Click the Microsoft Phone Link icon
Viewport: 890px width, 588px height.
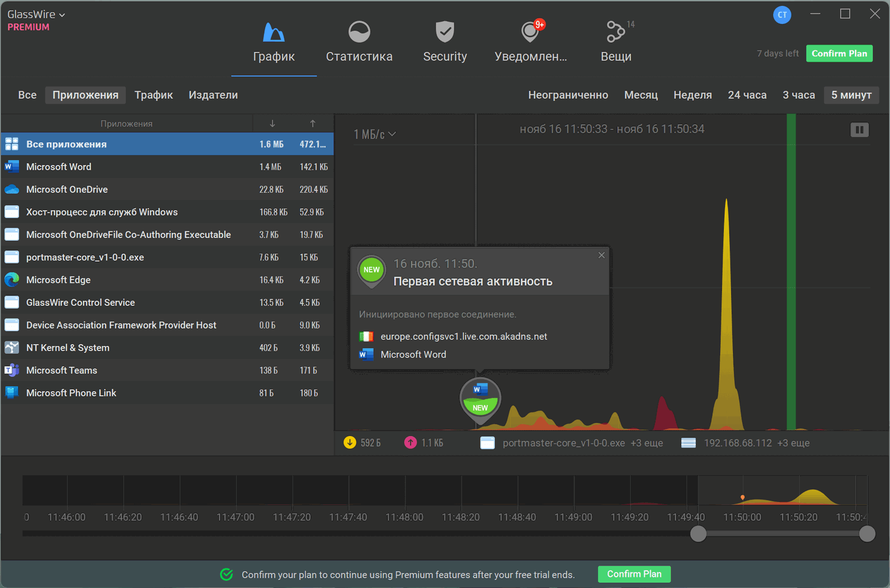click(x=12, y=393)
